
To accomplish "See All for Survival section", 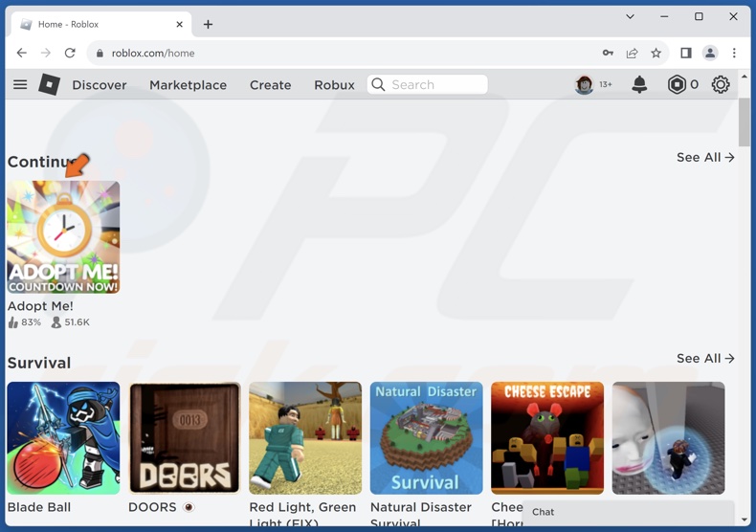I will (x=705, y=358).
